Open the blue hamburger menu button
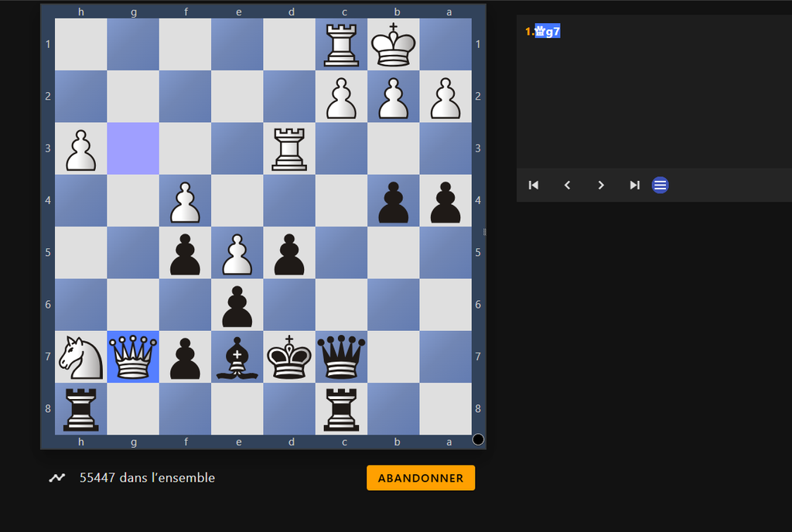The width and height of the screenshot is (792, 532). pos(660,185)
